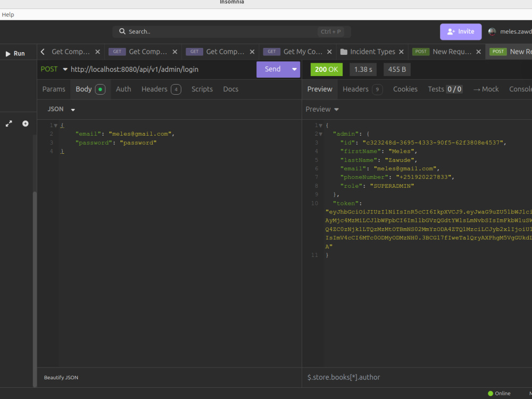
Task: Close the New Requ… tab
Action: click(x=478, y=52)
